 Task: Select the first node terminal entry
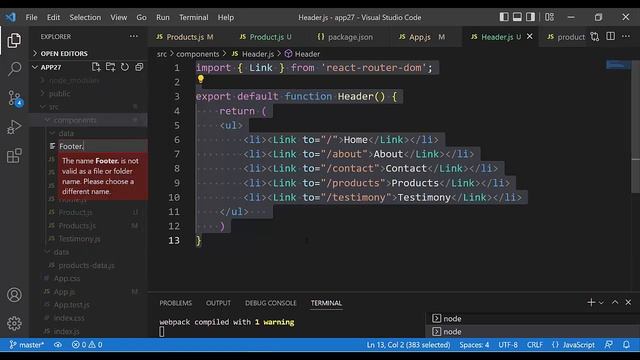[x=533, y=318]
